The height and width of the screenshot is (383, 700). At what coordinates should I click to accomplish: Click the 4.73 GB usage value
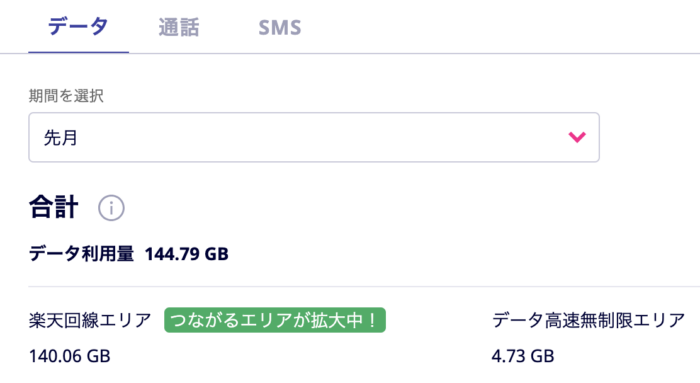pyautogui.click(x=523, y=356)
